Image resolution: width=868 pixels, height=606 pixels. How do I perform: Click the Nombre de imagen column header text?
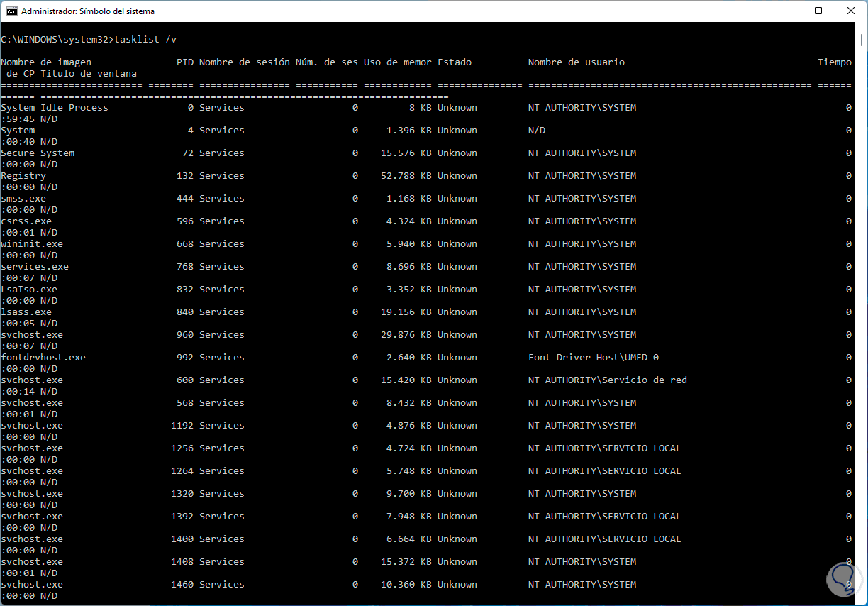click(x=45, y=62)
